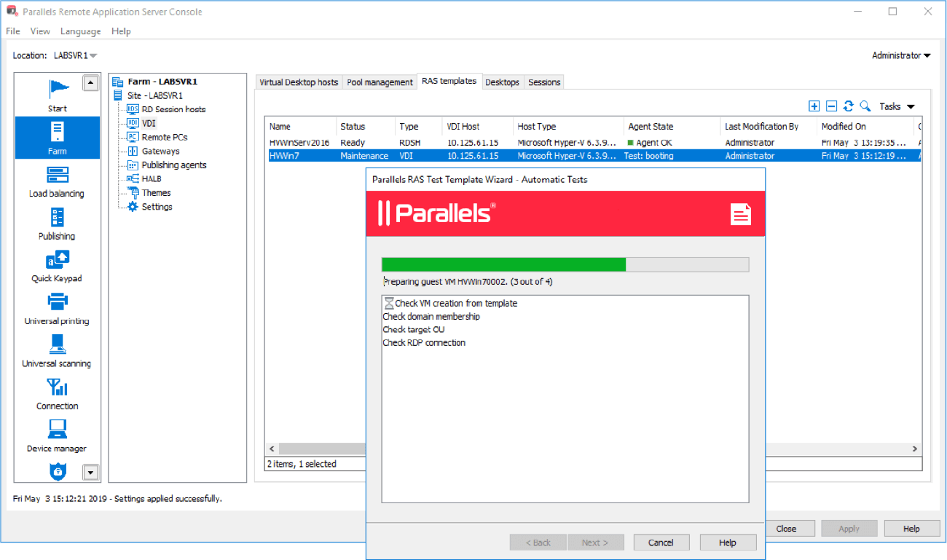Click Help in the test wizard

[728, 543]
